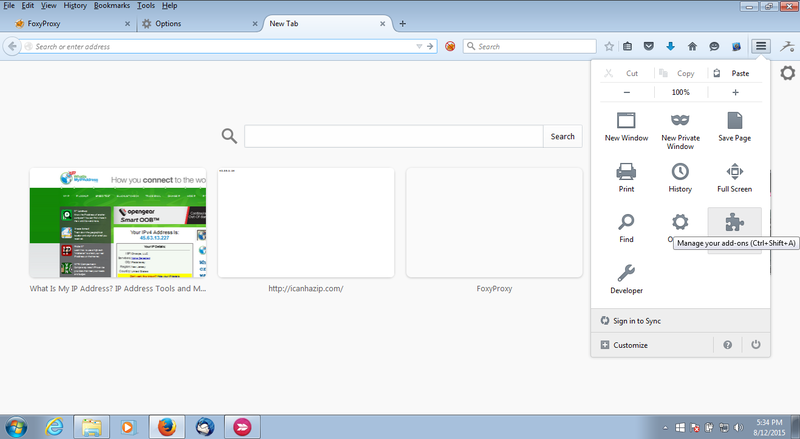Image resolution: width=800 pixels, height=439 pixels.
Task: Open What Is My IP Address thumbnail
Action: tap(118, 223)
